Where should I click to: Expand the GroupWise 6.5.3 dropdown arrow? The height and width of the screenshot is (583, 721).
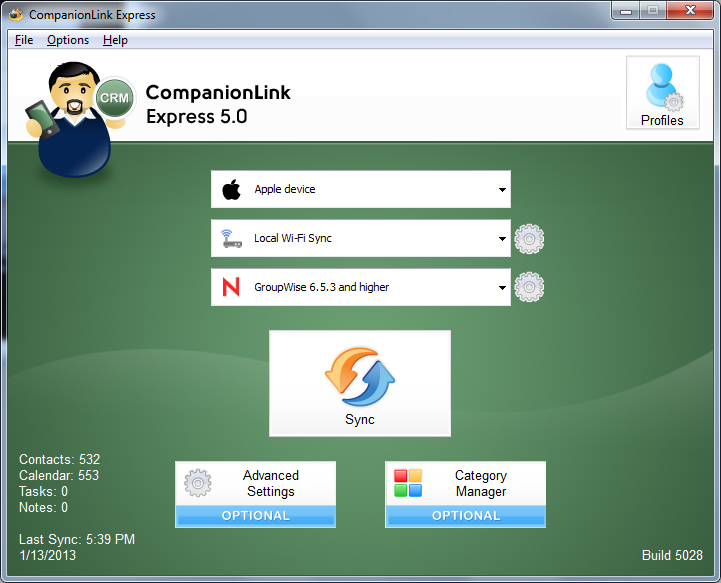coord(501,288)
